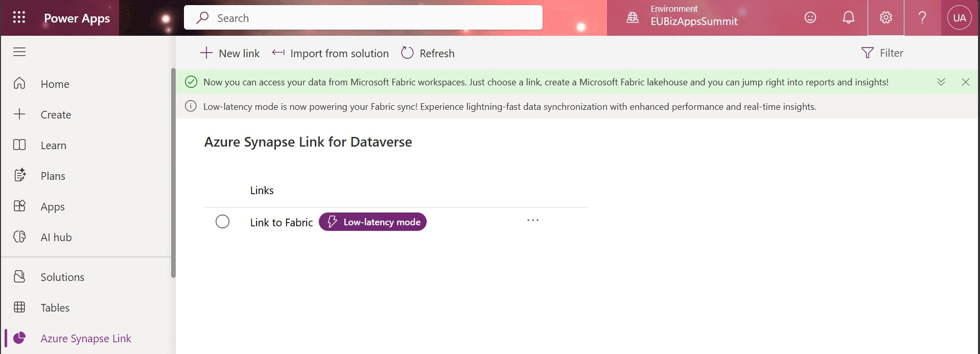980x354 pixels.
Task: Click the Plans sparkle document icon
Action: click(x=19, y=175)
